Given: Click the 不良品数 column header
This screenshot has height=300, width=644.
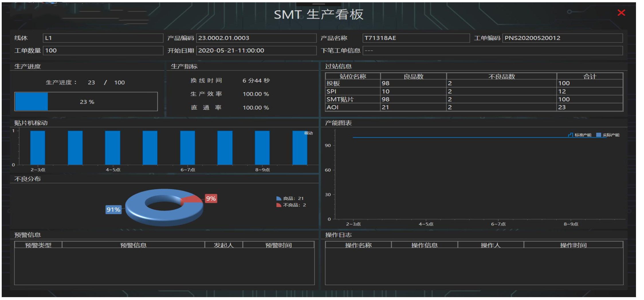Looking at the screenshot, I should pyautogui.click(x=501, y=76).
